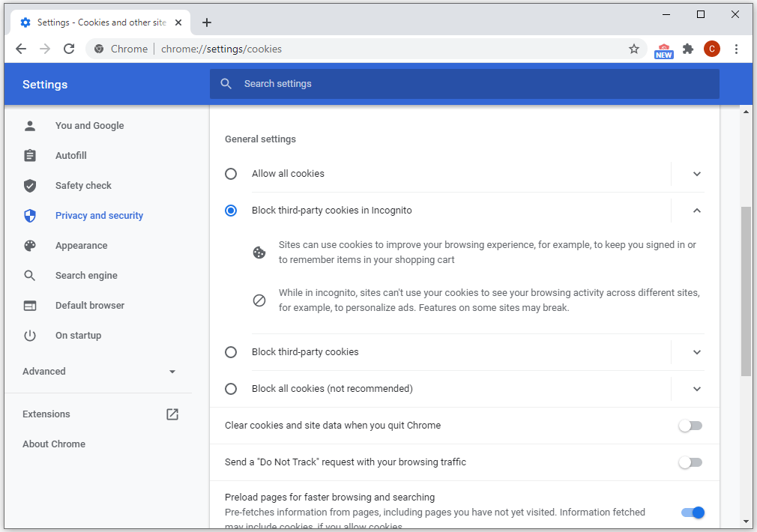757x532 pixels.
Task: Open Extensions link in sidebar
Action: click(46, 414)
